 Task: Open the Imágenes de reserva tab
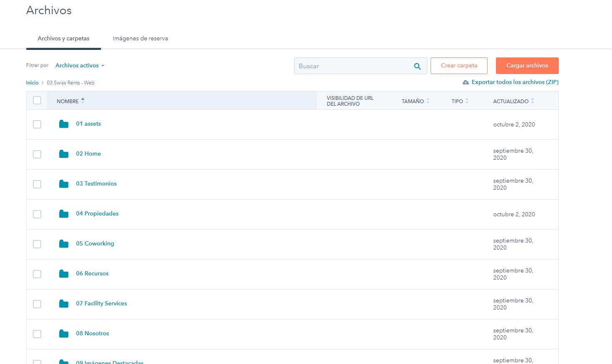(140, 38)
